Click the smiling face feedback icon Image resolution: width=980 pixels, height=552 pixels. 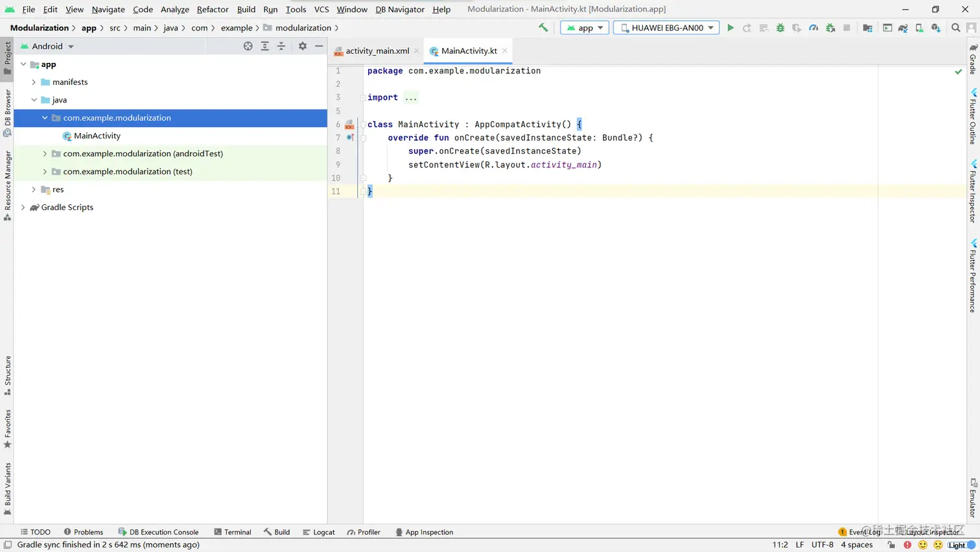click(x=923, y=545)
